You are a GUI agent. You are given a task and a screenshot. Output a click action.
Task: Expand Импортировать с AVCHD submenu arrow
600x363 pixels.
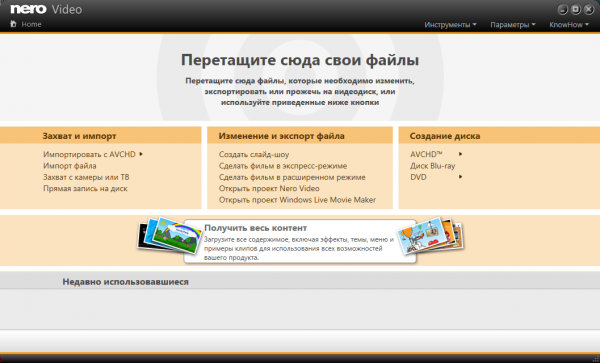coord(141,154)
